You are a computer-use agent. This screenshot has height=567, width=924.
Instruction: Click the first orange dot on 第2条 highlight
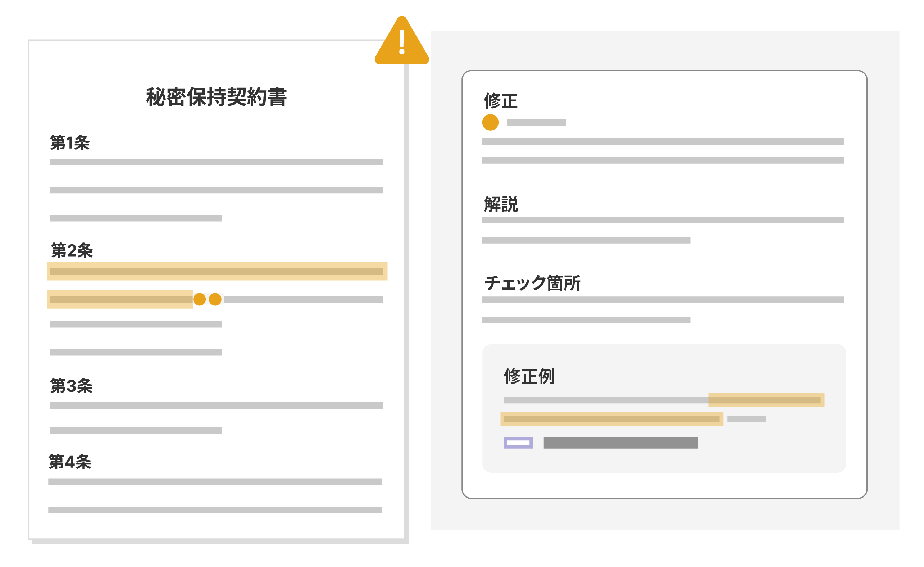coord(199,299)
